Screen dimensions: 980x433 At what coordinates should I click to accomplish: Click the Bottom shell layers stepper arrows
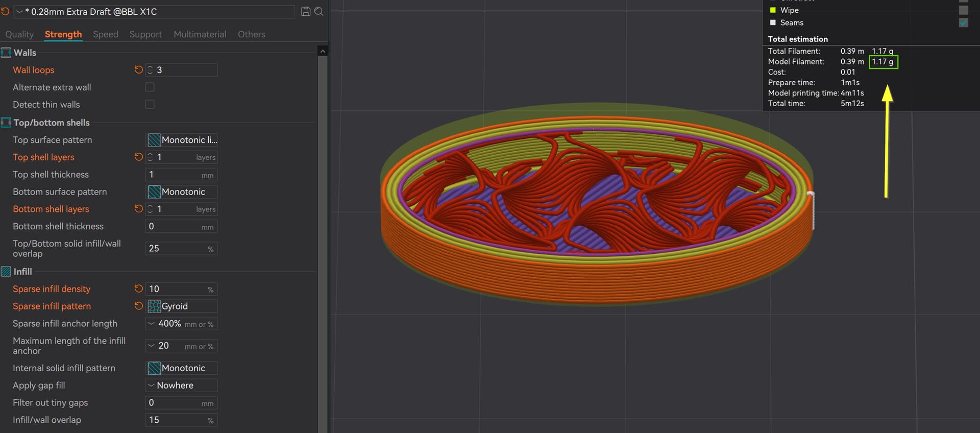pos(150,209)
